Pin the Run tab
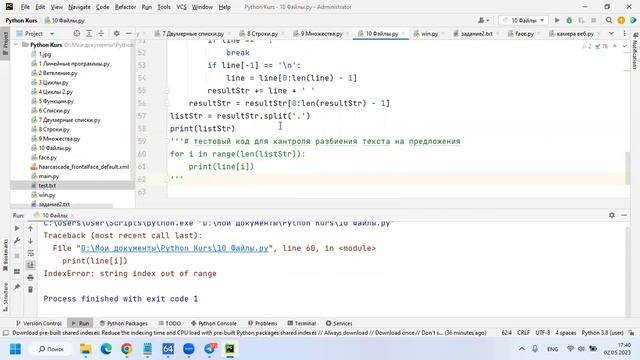 pos(17,287)
